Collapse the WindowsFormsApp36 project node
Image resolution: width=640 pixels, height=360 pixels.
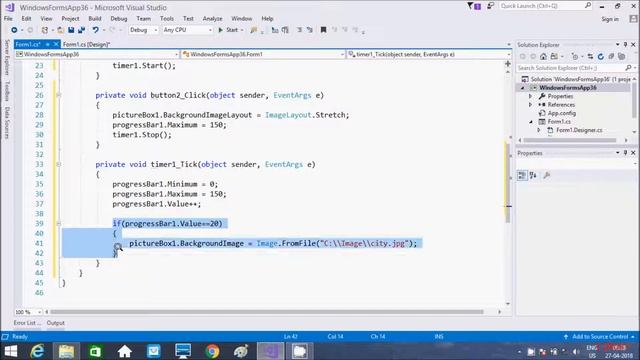[x=522, y=88]
